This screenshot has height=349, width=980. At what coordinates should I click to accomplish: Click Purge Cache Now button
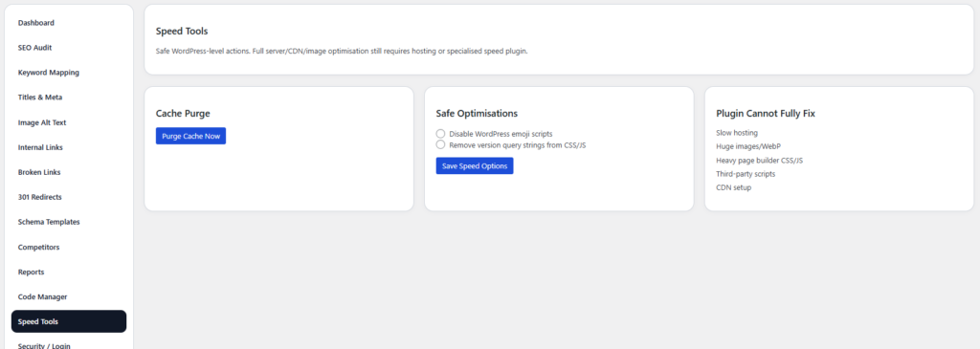(x=190, y=136)
